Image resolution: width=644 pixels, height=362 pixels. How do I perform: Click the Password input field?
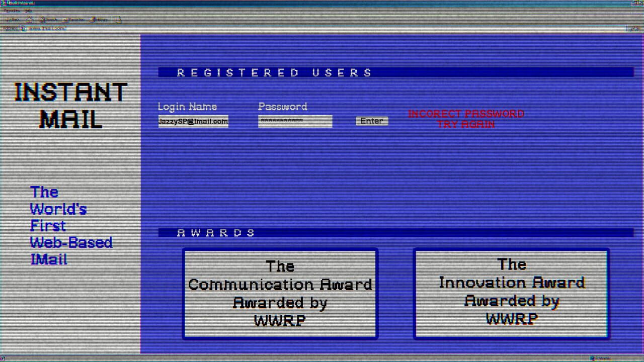[295, 121]
